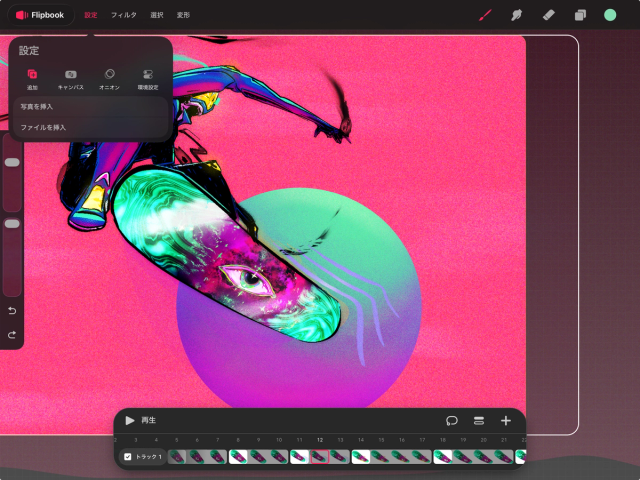Open the 選択 (Selection) menu

[156, 15]
